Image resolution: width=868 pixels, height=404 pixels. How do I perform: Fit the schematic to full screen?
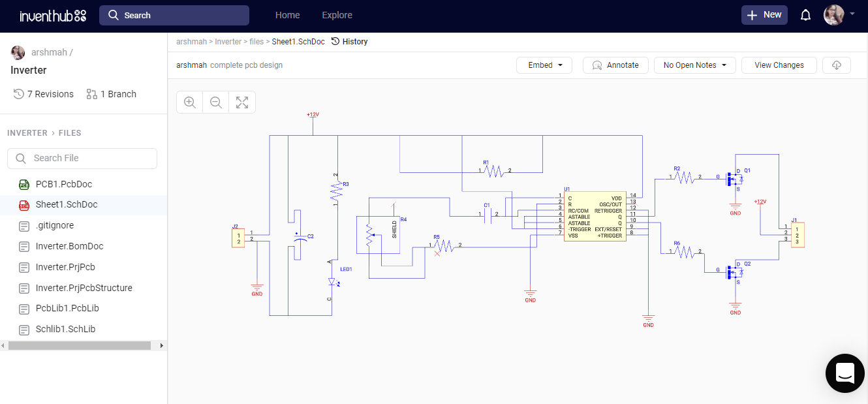pos(241,102)
